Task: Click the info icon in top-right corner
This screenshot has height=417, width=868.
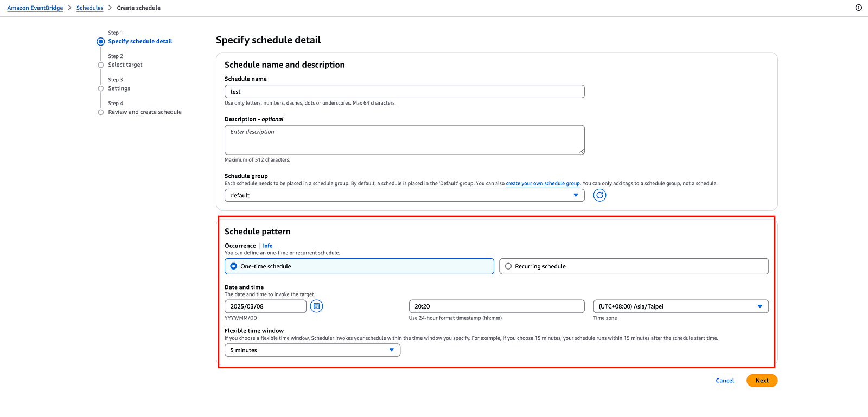Action: [858, 8]
